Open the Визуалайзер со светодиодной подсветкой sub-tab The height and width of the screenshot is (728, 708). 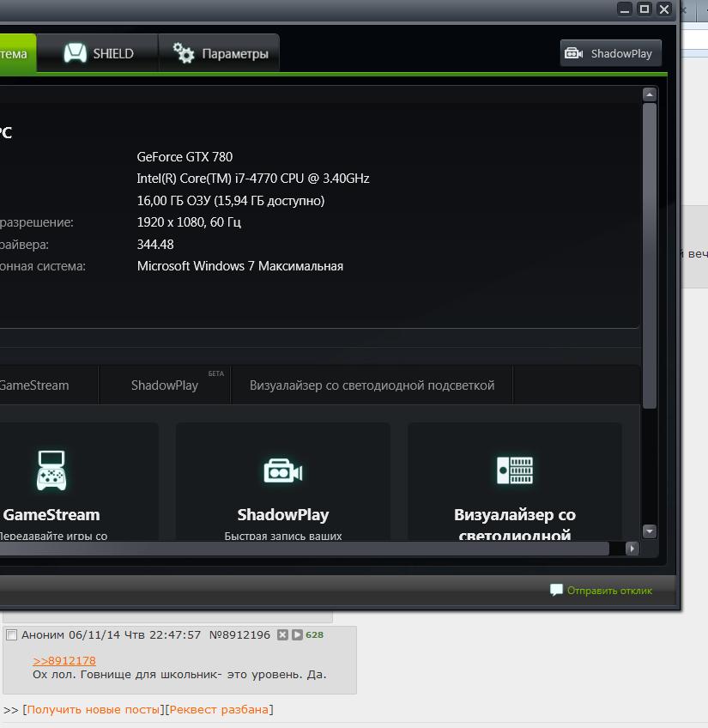point(372,385)
